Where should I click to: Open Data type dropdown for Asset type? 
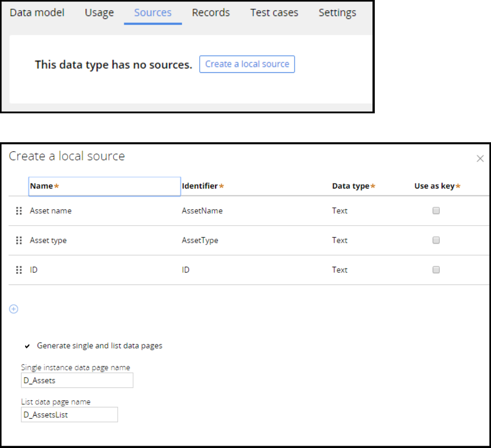[x=340, y=240]
